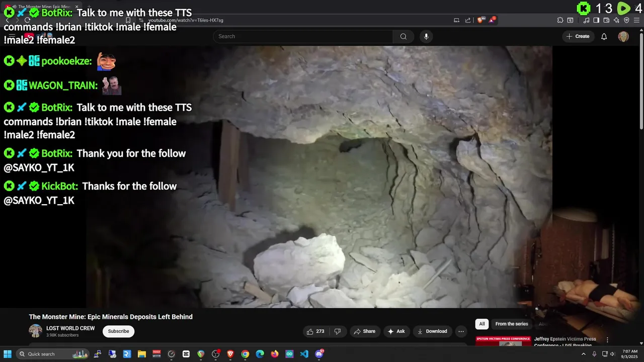The height and width of the screenshot is (362, 644).
Task: Click the video player frame
Action: point(319,177)
